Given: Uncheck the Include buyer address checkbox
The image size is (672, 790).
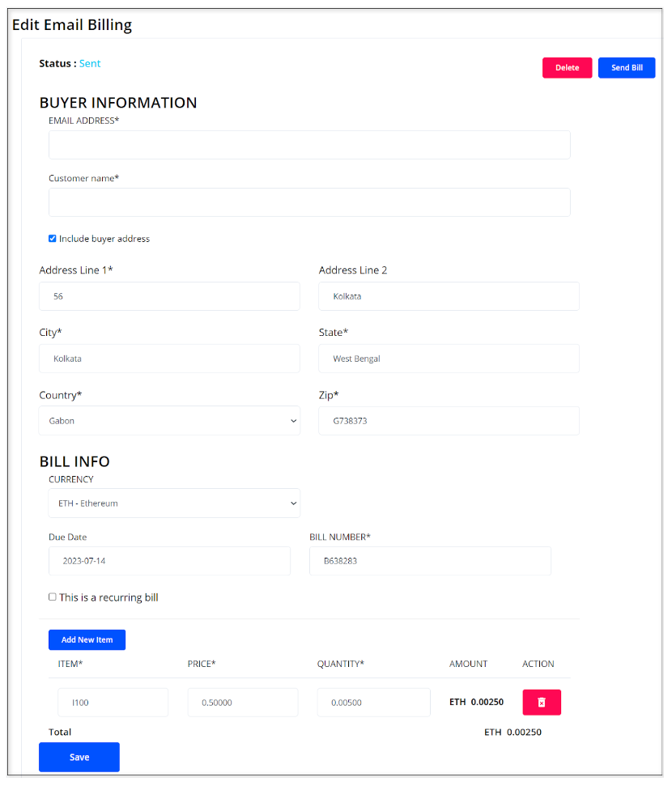Looking at the screenshot, I should (52, 238).
